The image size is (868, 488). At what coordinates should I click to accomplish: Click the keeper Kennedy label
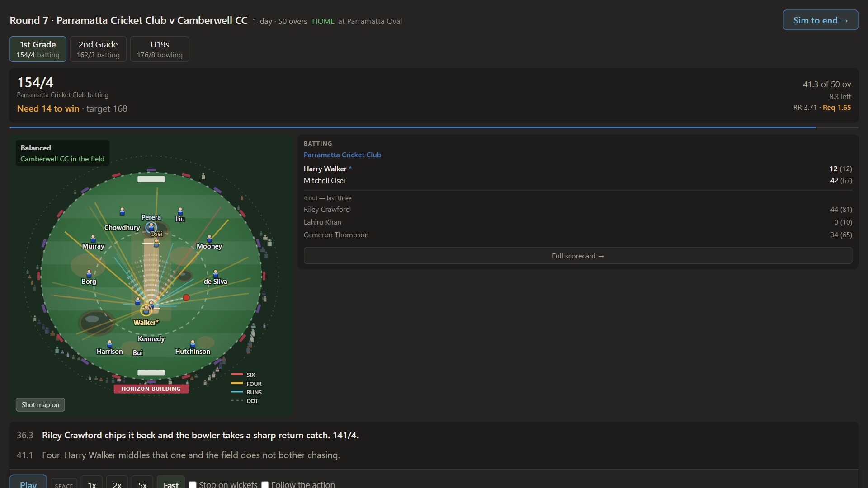[151, 339]
